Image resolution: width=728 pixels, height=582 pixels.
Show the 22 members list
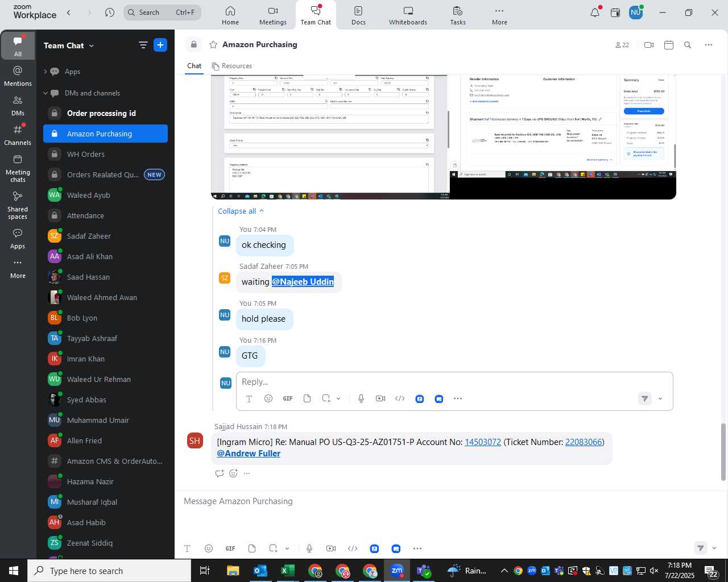pos(622,45)
